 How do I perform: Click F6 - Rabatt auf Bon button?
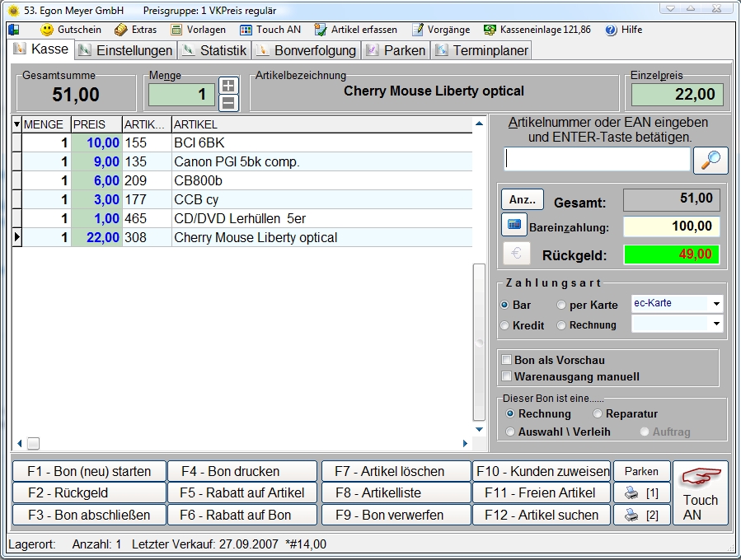(x=242, y=516)
